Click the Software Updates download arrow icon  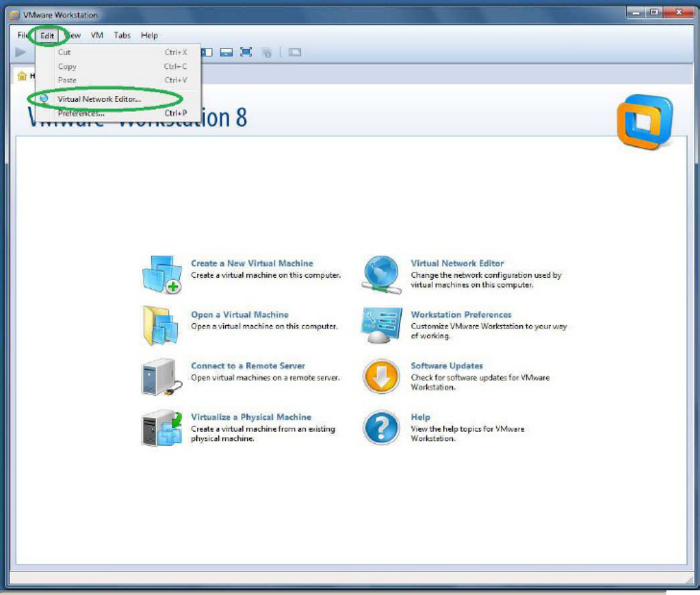381,377
